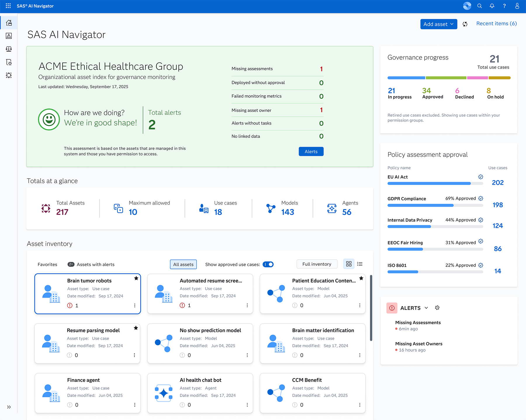Expand the sidebar with double chevron

[x=9, y=407]
